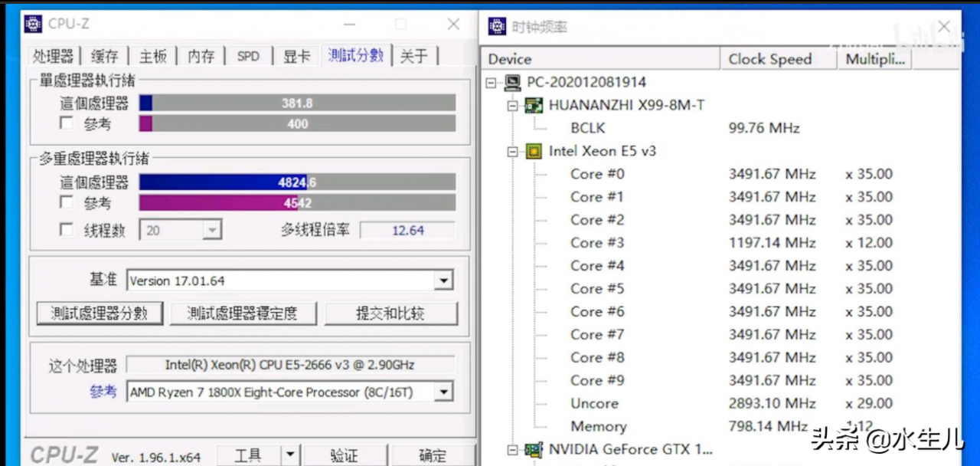Screen dimensions: 980x466
Task: Click the 1197.14 MHz clock value
Action: click(x=772, y=243)
